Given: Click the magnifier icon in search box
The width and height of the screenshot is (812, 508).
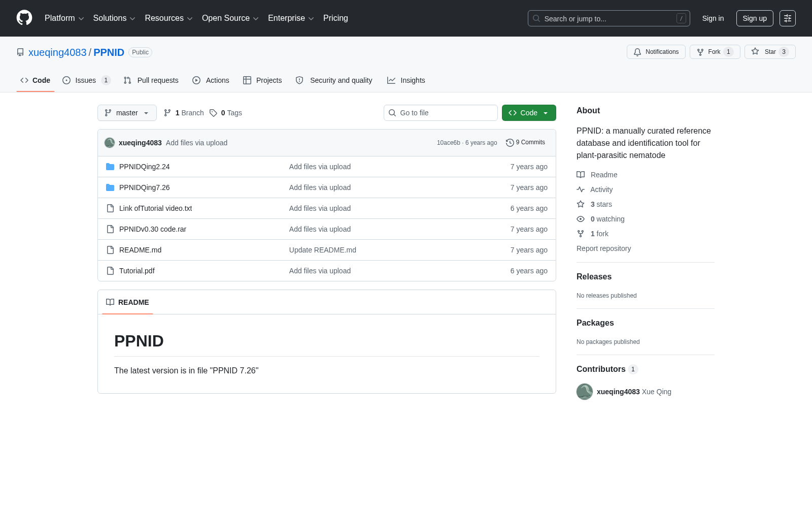Looking at the screenshot, I should tap(536, 18).
